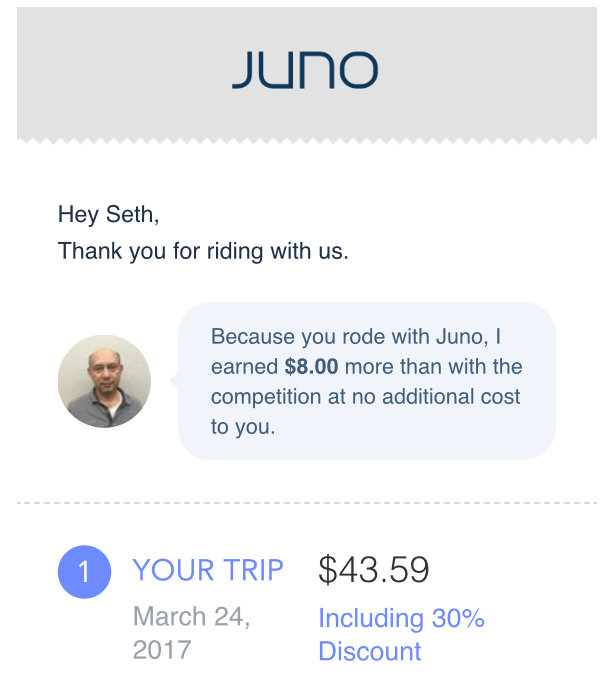
Task: Click the speech bubble's pointer tail
Action: [x=174, y=381]
